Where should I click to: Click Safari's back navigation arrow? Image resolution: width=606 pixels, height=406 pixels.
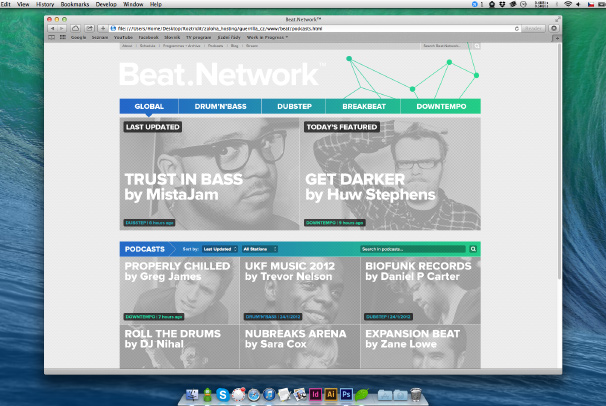point(53,29)
